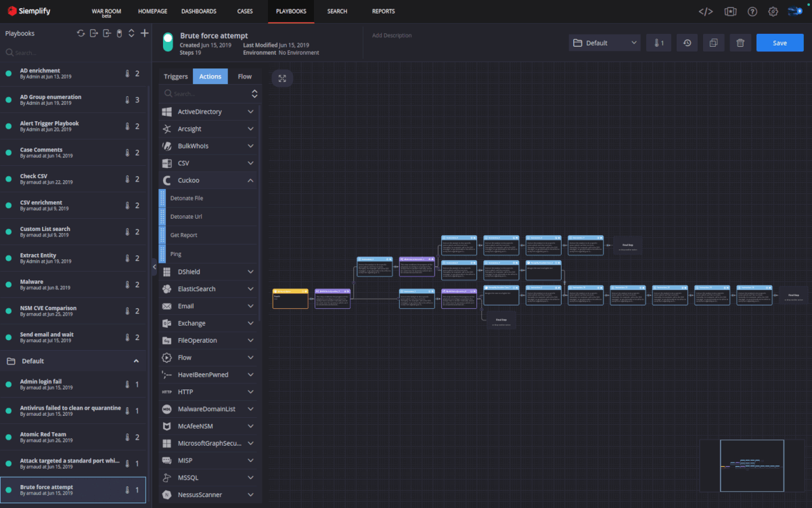Screen dimensions: 812x508
Task: Click the ElasticSearch integration icon
Action: pyautogui.click(x=167, y=289)
